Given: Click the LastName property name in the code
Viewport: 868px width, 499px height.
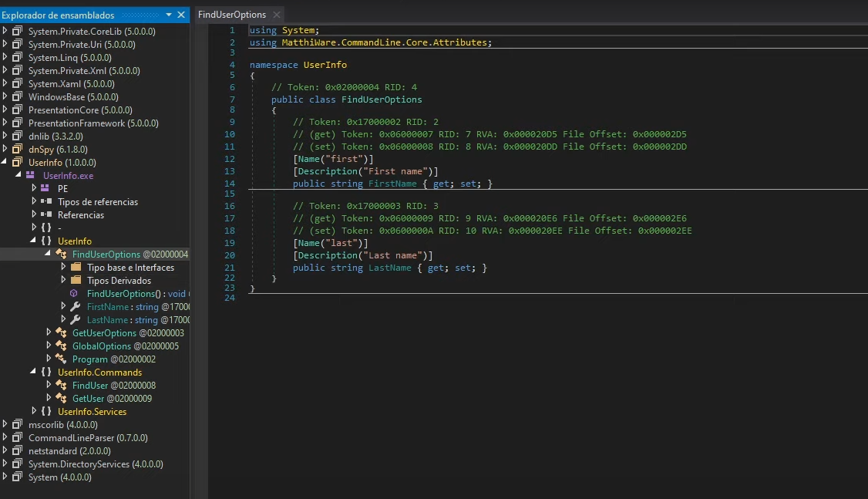Looking at the screenshot, I should click(390, 268).
